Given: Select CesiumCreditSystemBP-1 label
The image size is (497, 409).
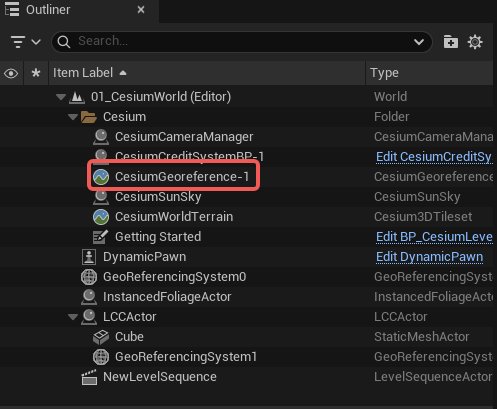Looking at the screenshot, I should 189,156.
